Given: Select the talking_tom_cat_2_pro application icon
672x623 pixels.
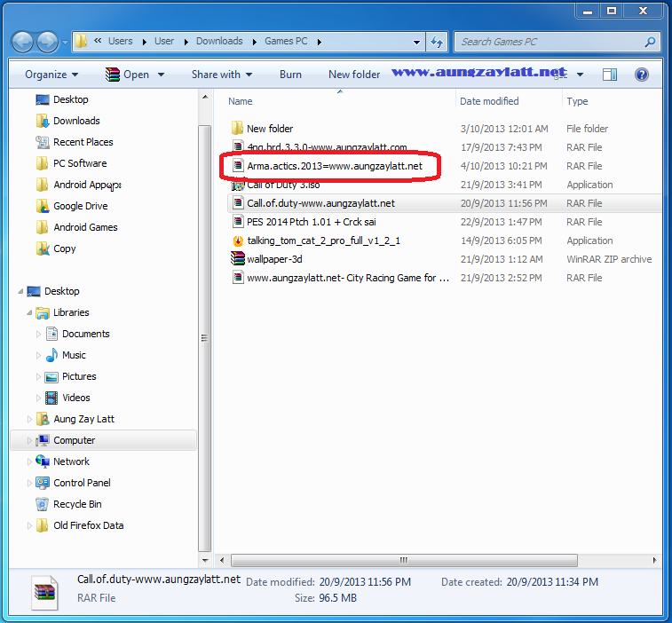Looking at the screenshot, I should [238, 241].
